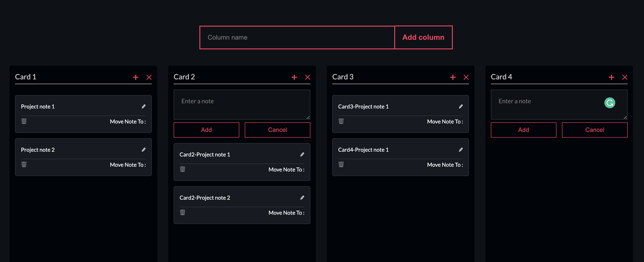Click the plus icon on Card 1

point(136,77)
